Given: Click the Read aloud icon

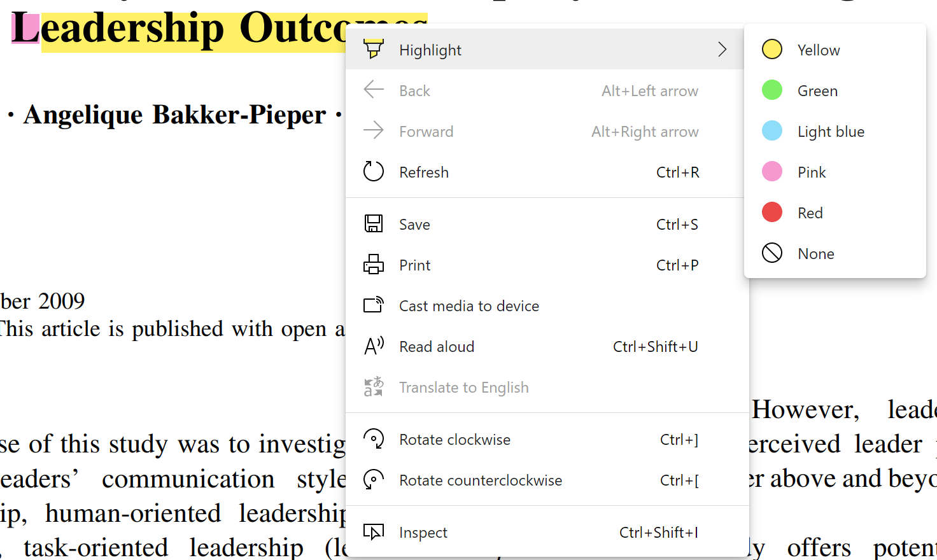Looking at the screenshot, I should (x=374, y=346).
